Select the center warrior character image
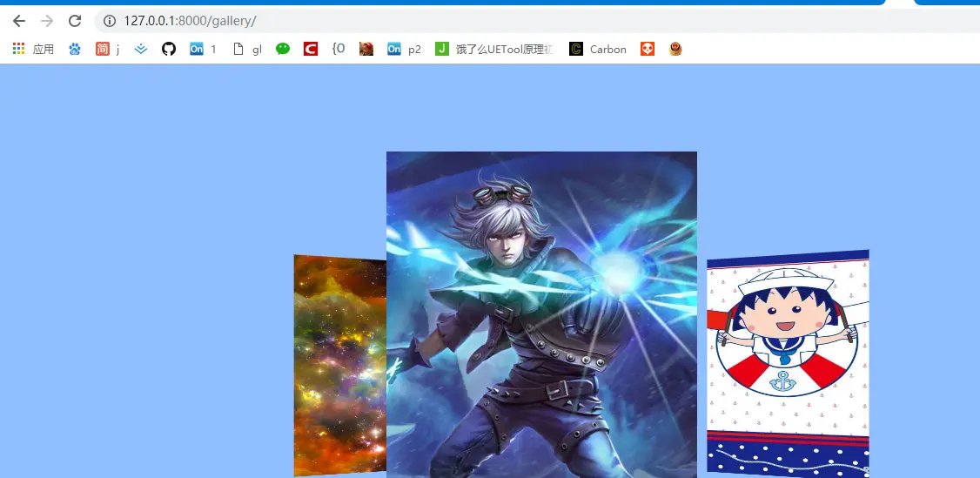Screen dimensions: 980x478 click(541, 314)
